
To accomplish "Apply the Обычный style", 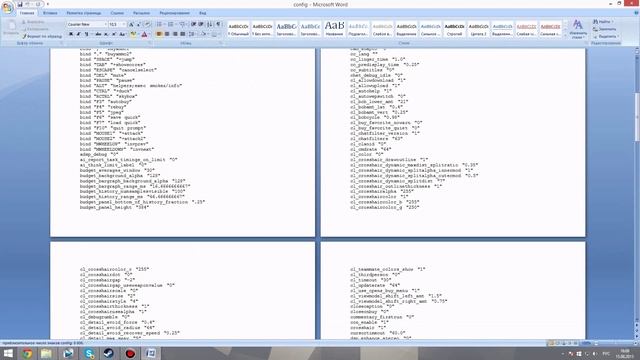I will [238, 29].
